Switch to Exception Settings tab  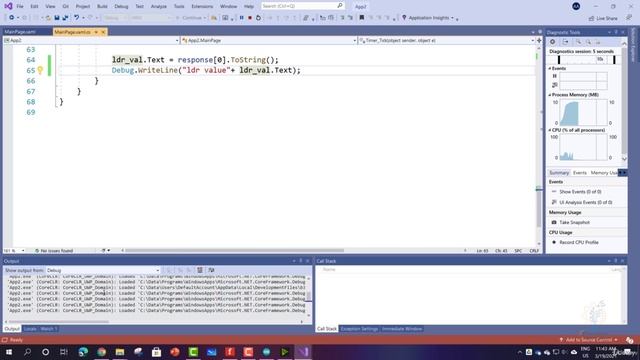point(359,329)
